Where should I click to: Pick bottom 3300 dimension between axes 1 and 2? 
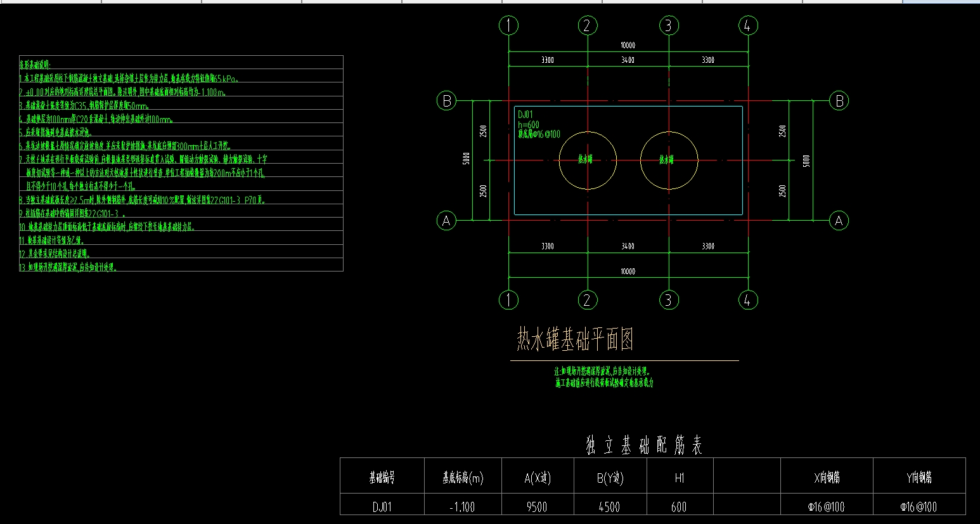tap(548, 246)
